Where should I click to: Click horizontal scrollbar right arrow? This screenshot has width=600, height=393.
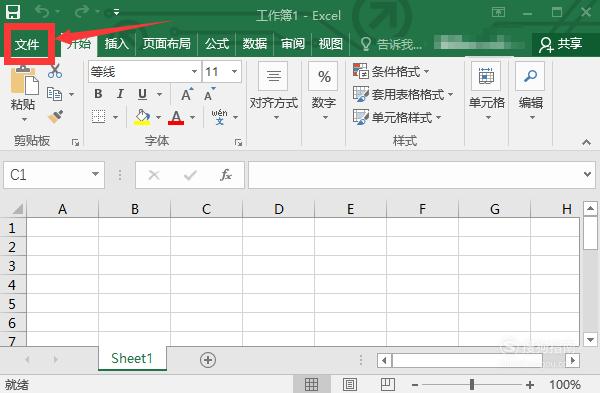pos(572,360)
